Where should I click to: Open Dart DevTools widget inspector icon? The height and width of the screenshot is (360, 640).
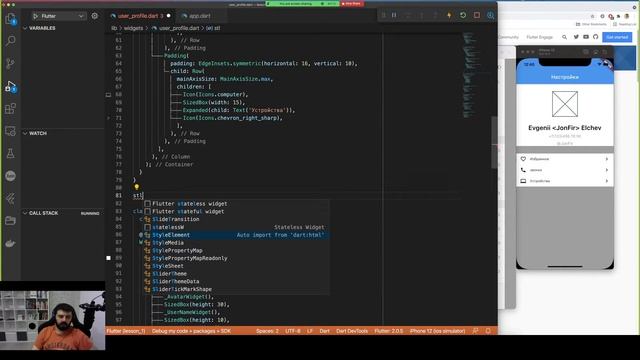click(x=491, y=16)
